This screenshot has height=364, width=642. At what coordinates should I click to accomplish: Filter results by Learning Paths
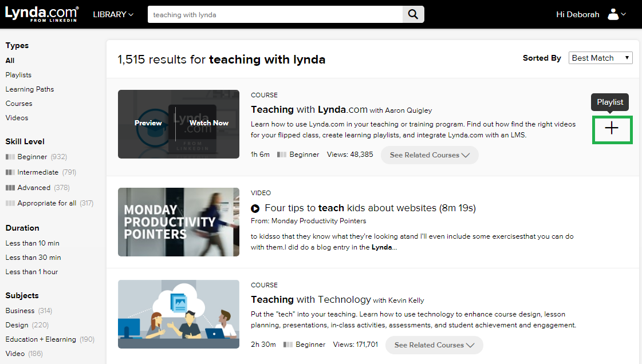point(29,89)
